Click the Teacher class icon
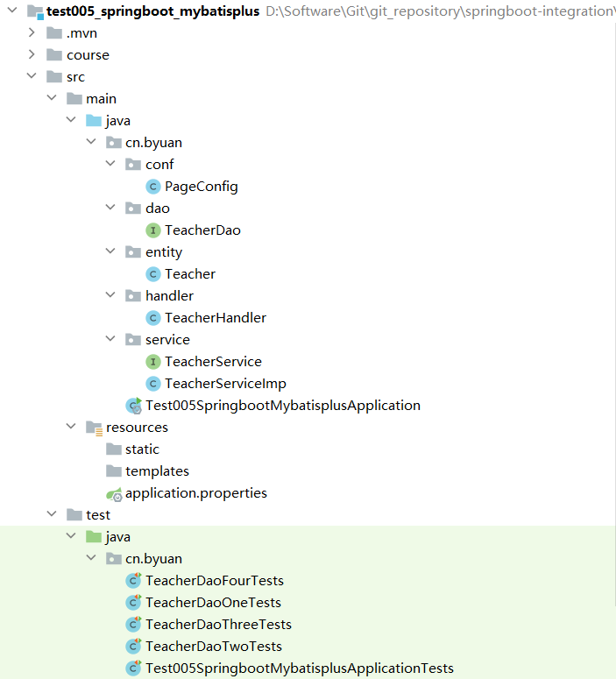Image resolution: width=616 pixels, height=679 pixels. (x=153, y=274)
